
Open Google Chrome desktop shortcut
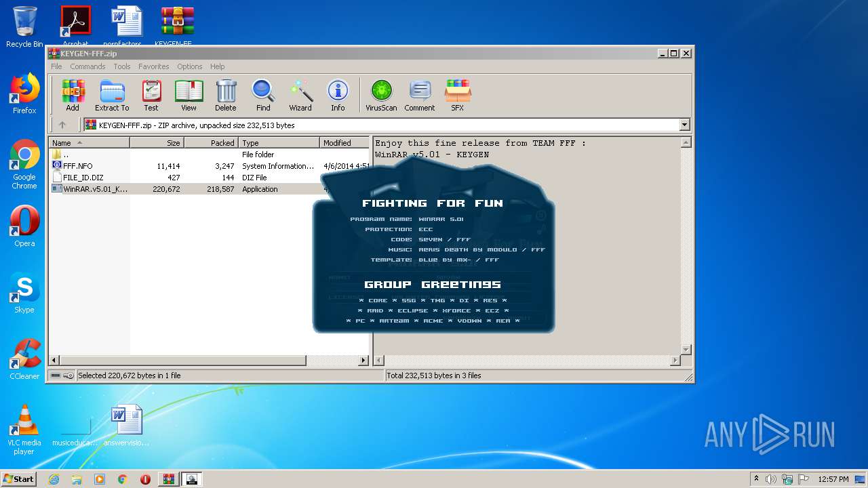[24, 164]
